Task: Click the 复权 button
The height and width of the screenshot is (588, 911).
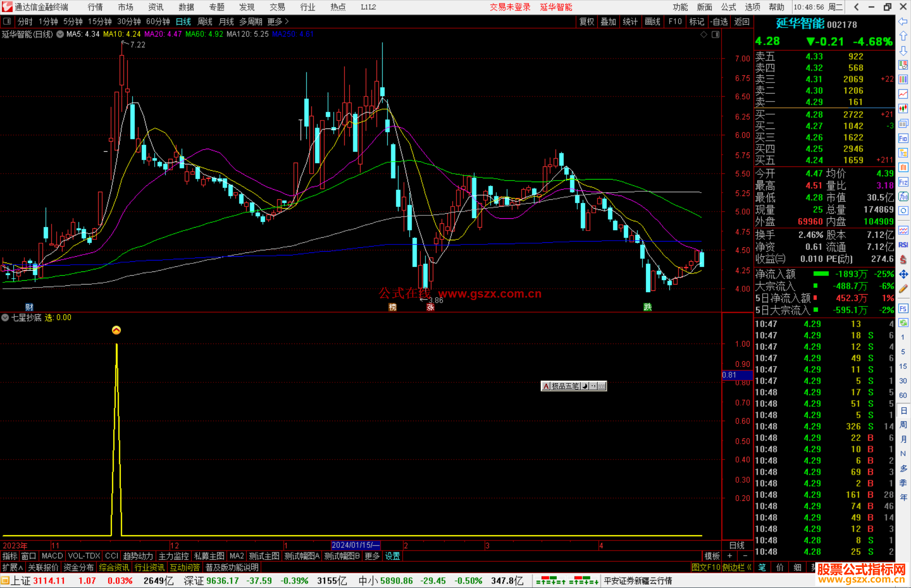Action: click(586, 21)
